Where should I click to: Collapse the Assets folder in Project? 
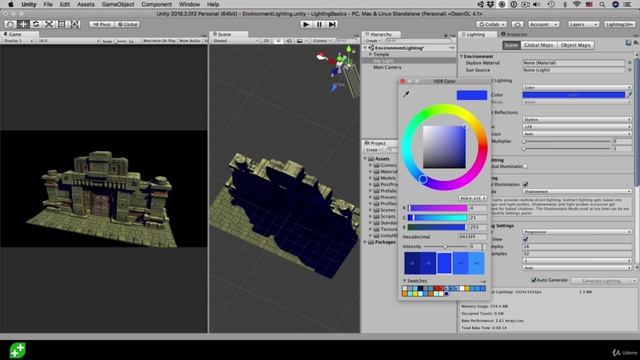[365, 159]
